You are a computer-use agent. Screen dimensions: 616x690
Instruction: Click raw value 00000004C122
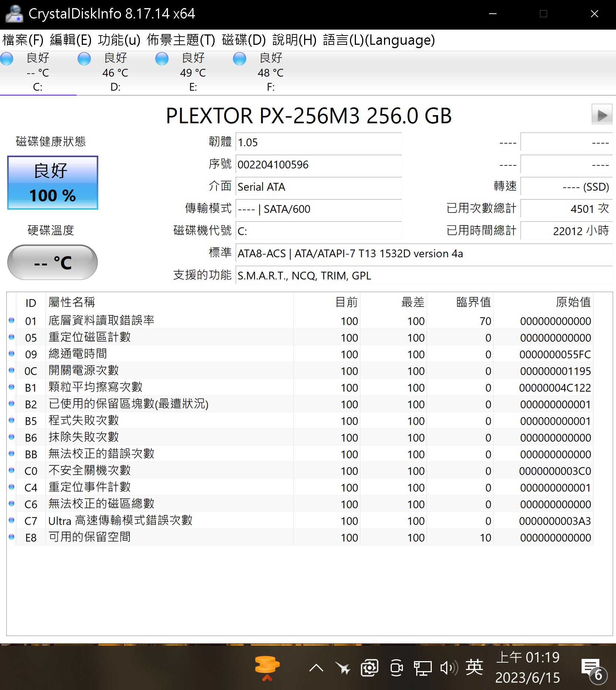pyautogui.click(x=555, y=388)
